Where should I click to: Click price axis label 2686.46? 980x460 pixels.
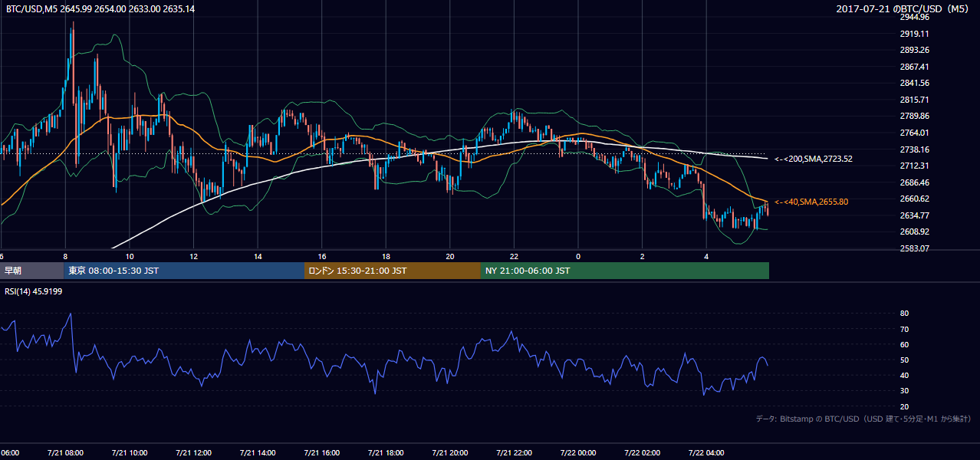915,182
